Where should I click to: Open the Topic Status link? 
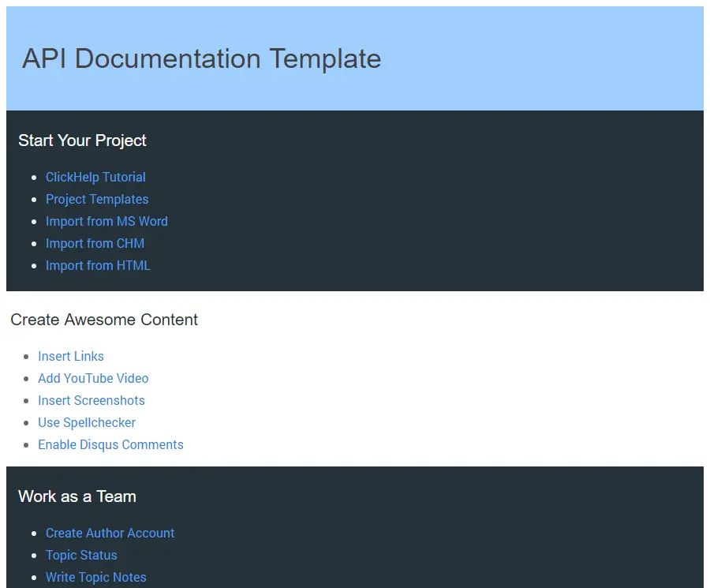coord(81,556)
